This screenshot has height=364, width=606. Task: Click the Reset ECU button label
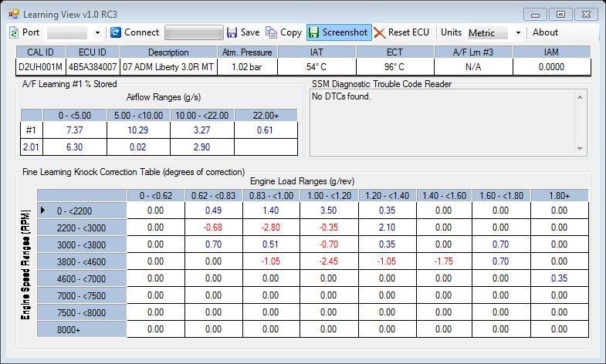click(409, 32)
